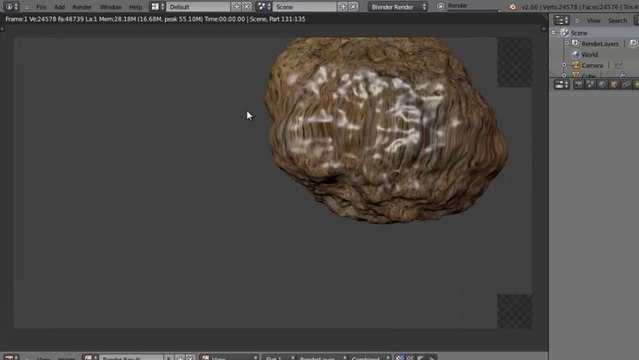Screen dimensions: 639x360
Task: Expand the Camera tree item
Action: 564,65
